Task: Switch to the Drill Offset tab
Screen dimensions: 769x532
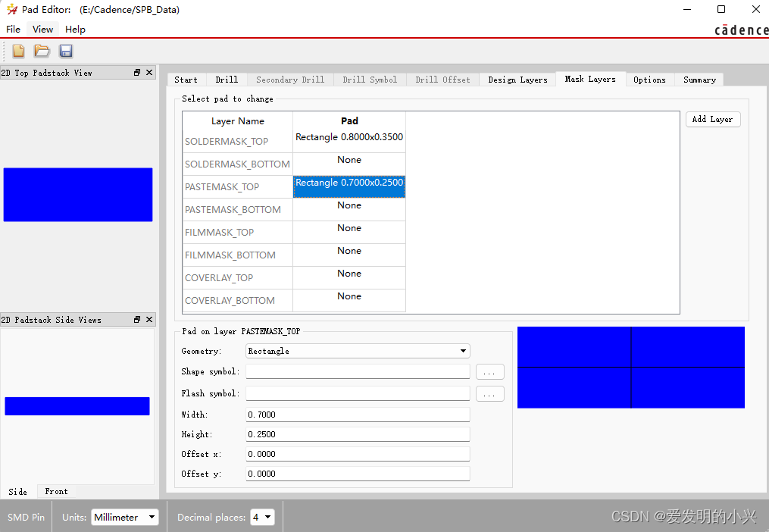Action: pyautogui.click(x=443, y=80)
